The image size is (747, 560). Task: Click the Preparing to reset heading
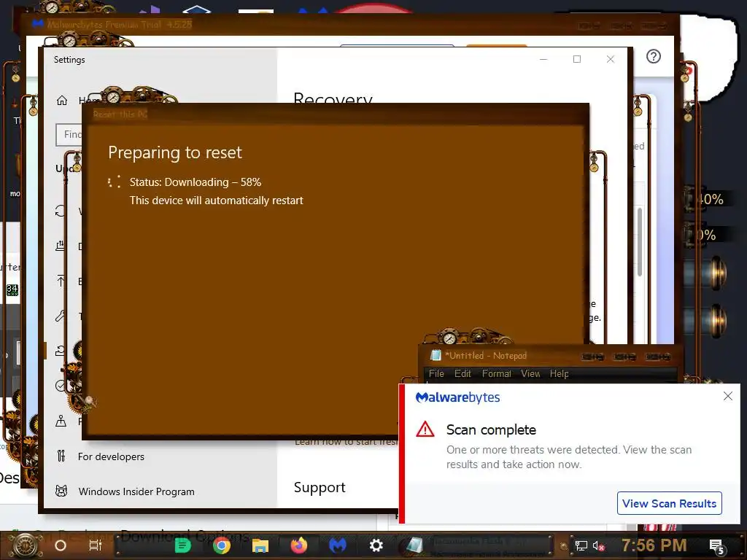[175, 152]
